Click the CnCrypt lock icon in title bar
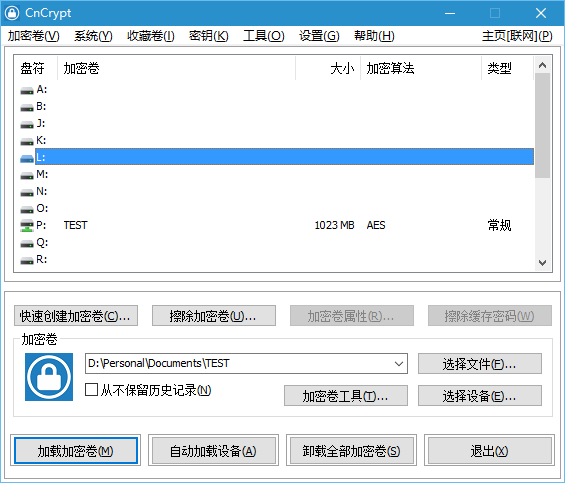Image resolution: width=565 pixels, height=483 pixels. click(12, 13)
